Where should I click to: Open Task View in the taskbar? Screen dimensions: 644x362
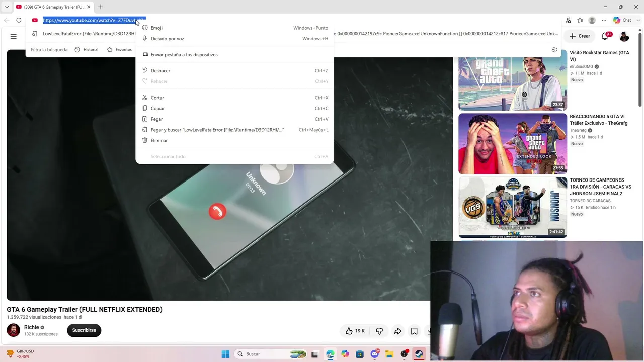[x=315, y=354]
